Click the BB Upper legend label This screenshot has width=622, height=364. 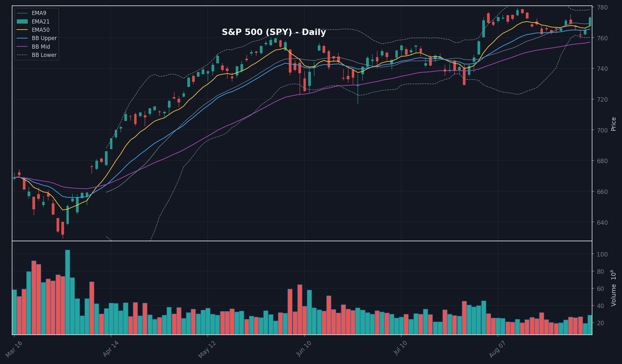point(44,38)
